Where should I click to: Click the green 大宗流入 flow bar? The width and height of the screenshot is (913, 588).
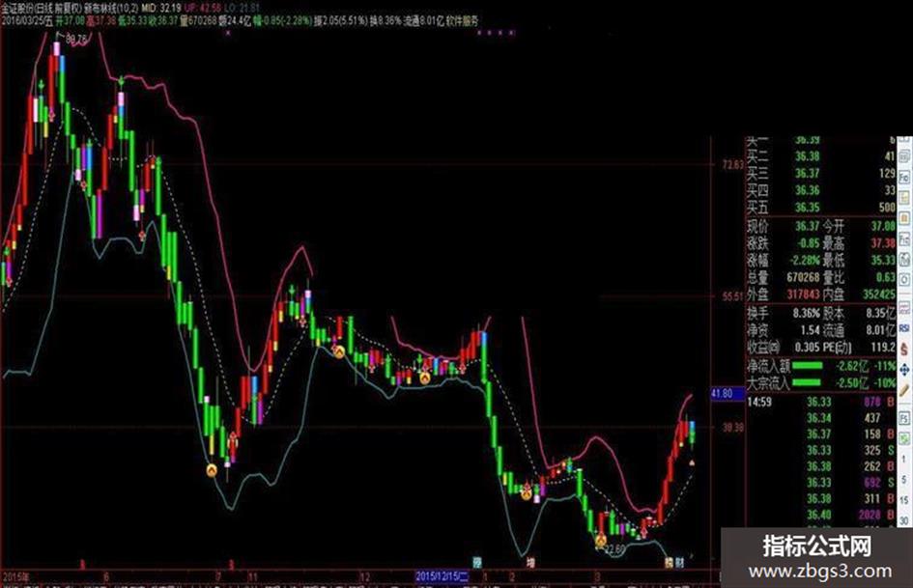[809, 382]
